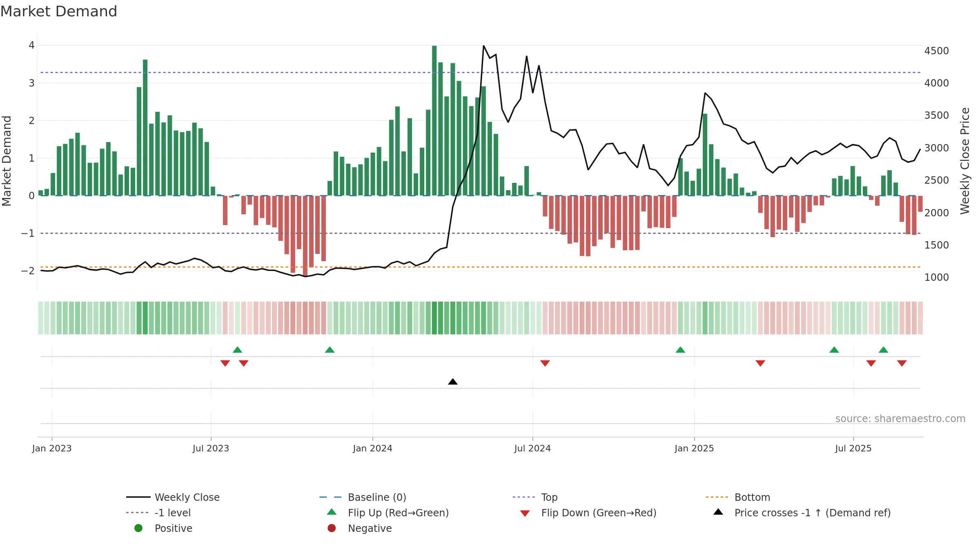Select the first Flip Down triangle after Jul 2023

coord(225,363)
